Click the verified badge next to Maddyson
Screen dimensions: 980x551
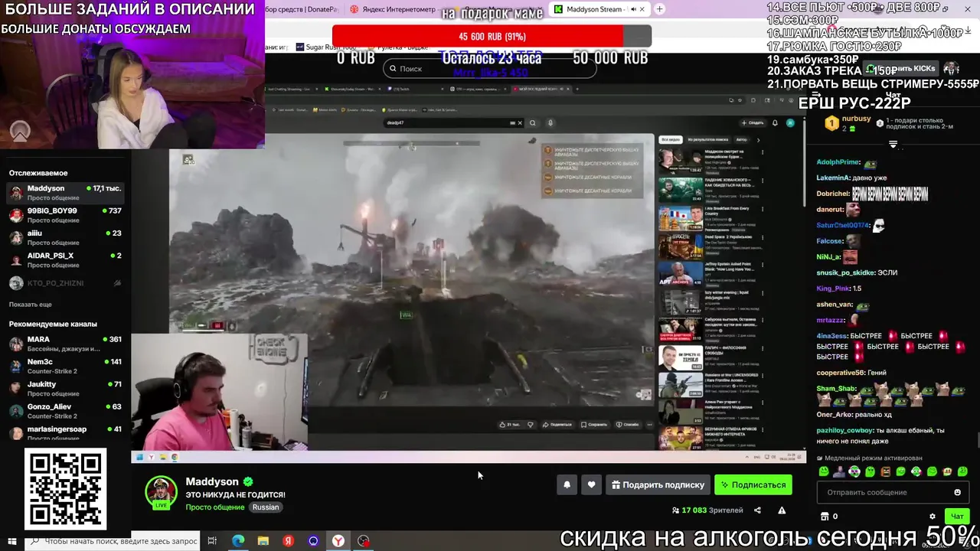(248, 482)
